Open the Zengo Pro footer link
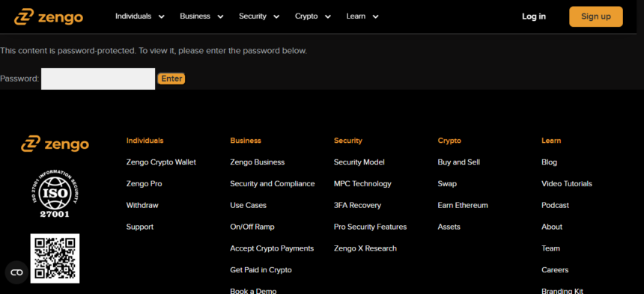This screenshot has width=644, height=294. pyautogui.click(x=145, y=184)
